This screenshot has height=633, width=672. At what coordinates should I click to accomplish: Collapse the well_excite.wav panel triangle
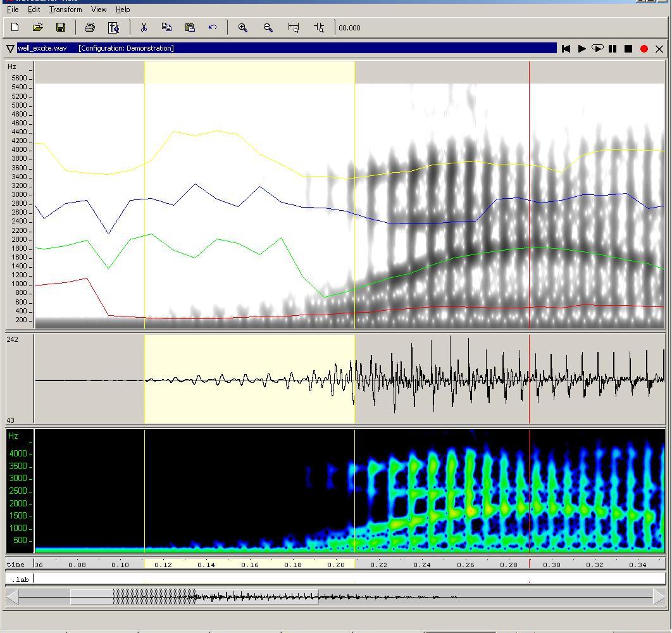(x=11, y=48)
